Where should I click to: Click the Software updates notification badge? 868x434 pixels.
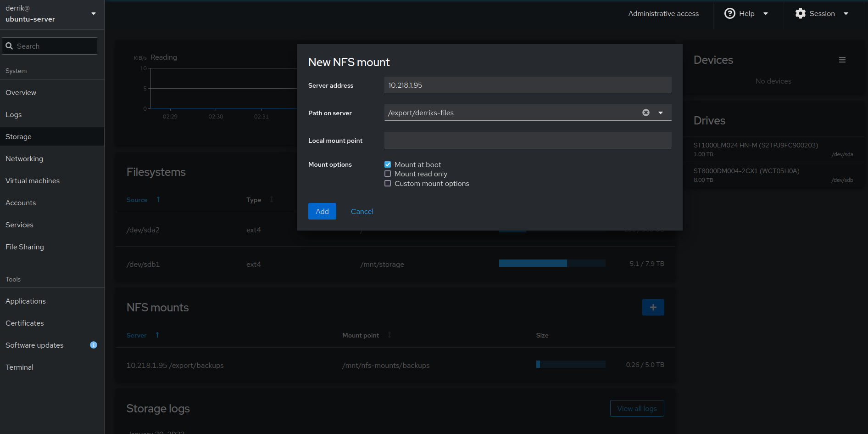coord(94,345)
